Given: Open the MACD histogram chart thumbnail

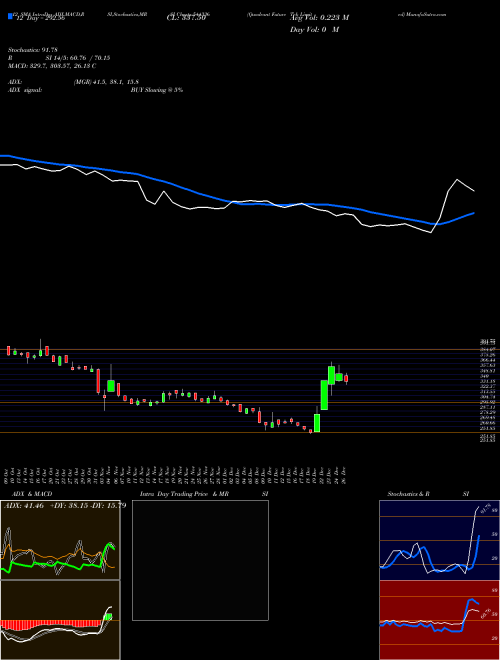Looking at the screenshot, I should coord(60,620).
